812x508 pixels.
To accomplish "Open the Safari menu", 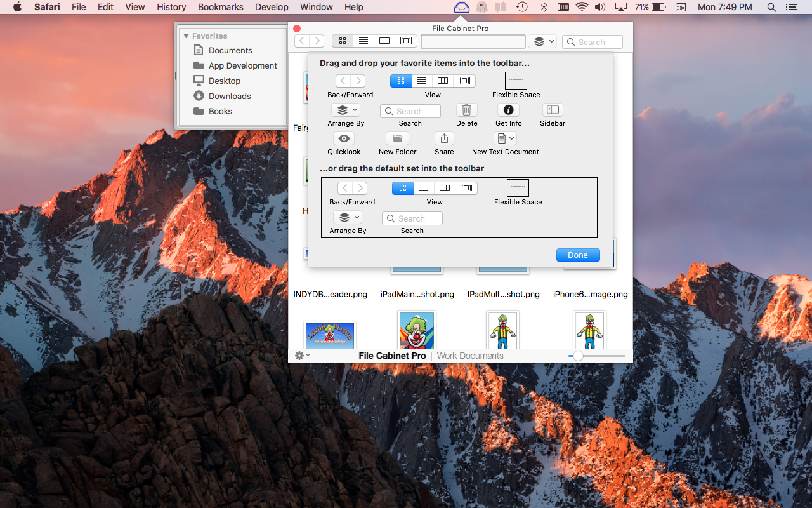I will [x=47, y=7].
